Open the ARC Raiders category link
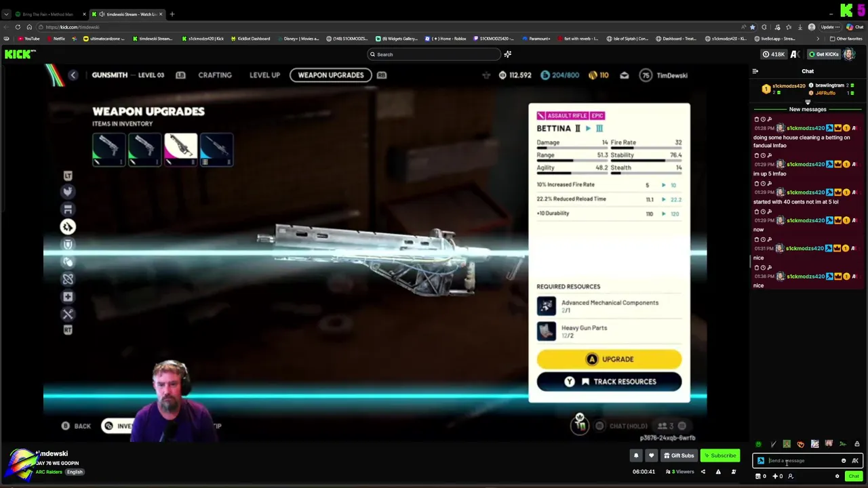The width and height of the screenshot is (868, 488). [x=49, y=472]
